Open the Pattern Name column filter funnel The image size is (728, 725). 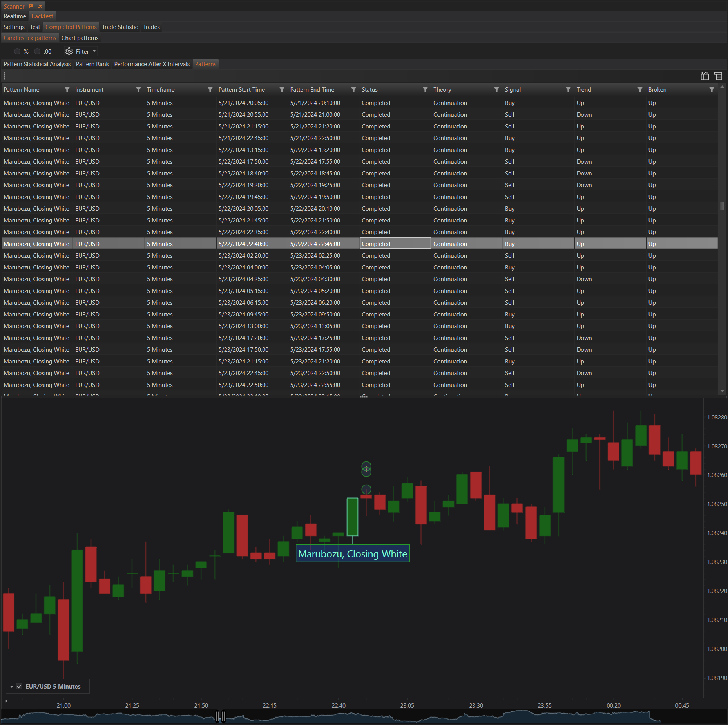click(x=67, y=90)
